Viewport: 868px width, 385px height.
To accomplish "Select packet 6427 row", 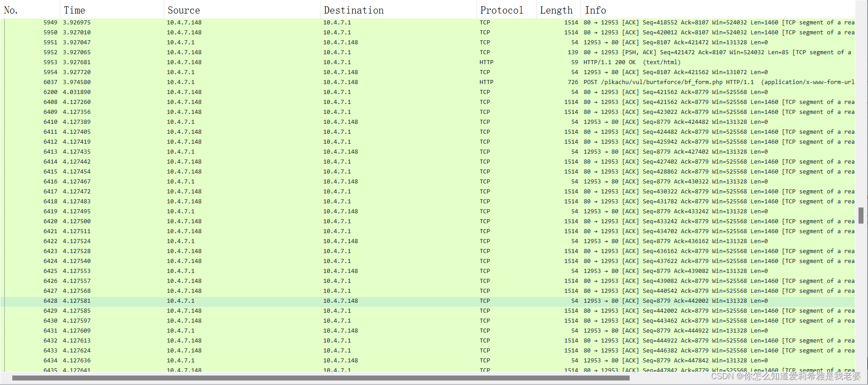I will click(x=427, y=291).
